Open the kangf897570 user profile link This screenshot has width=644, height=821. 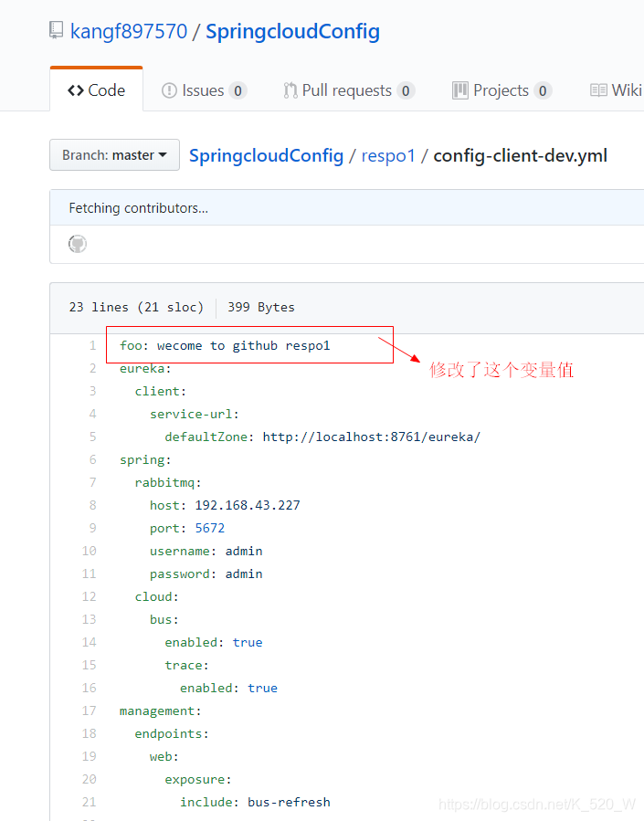129,31
